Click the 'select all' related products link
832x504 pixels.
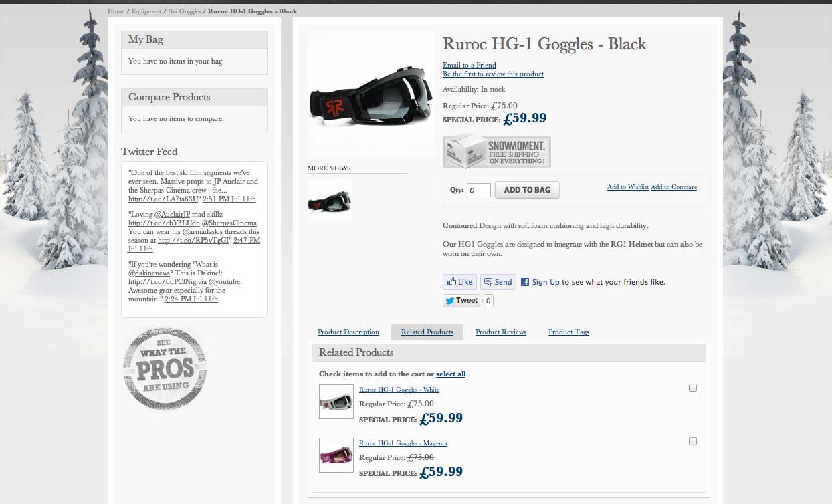tap(451, 374)
